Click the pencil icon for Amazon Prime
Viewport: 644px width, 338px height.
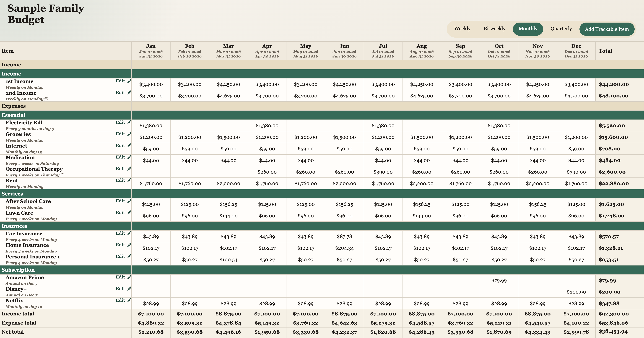click(x=129, y=277)
